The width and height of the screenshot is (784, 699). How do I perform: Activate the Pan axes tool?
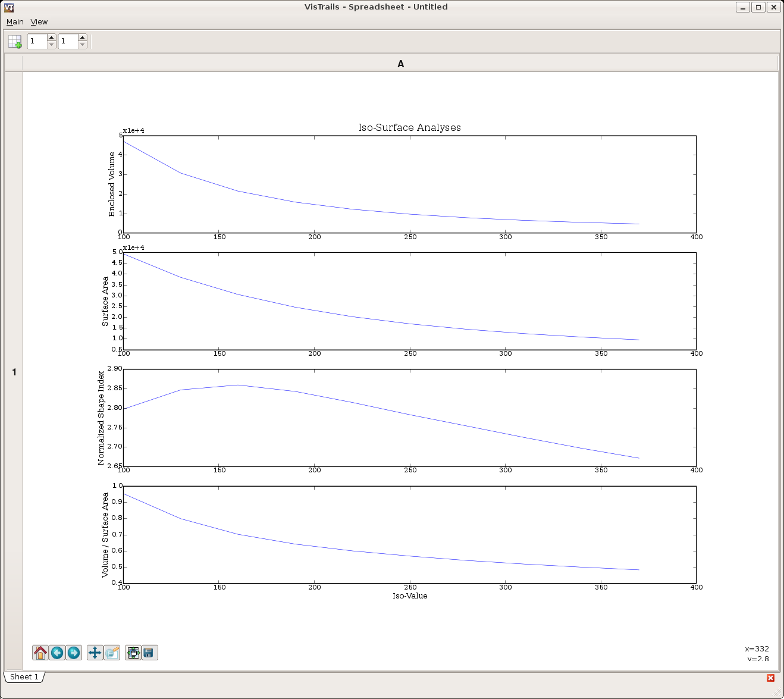(x=95, y=653)
